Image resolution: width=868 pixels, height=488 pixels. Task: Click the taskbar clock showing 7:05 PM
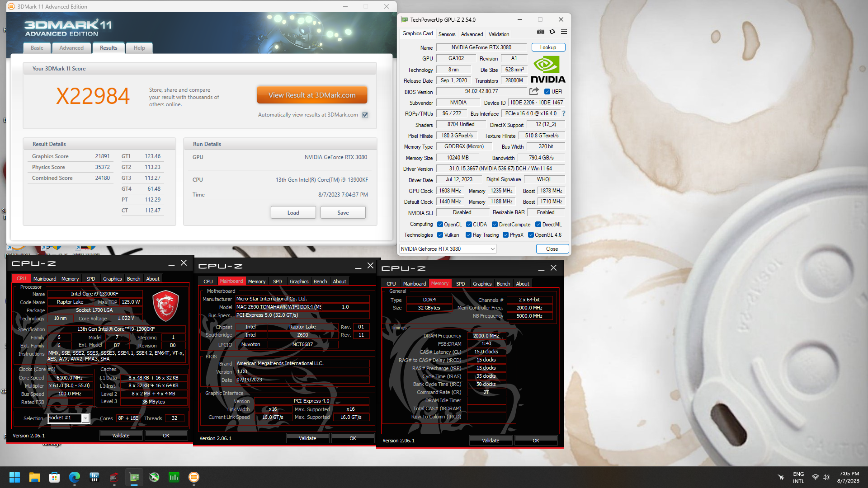pos(849,477)
